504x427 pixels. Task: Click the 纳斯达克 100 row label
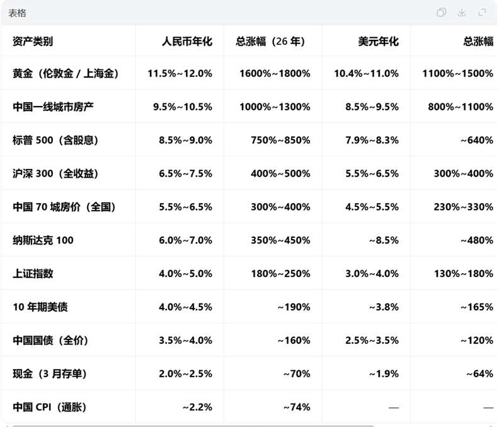coord(42,240)
